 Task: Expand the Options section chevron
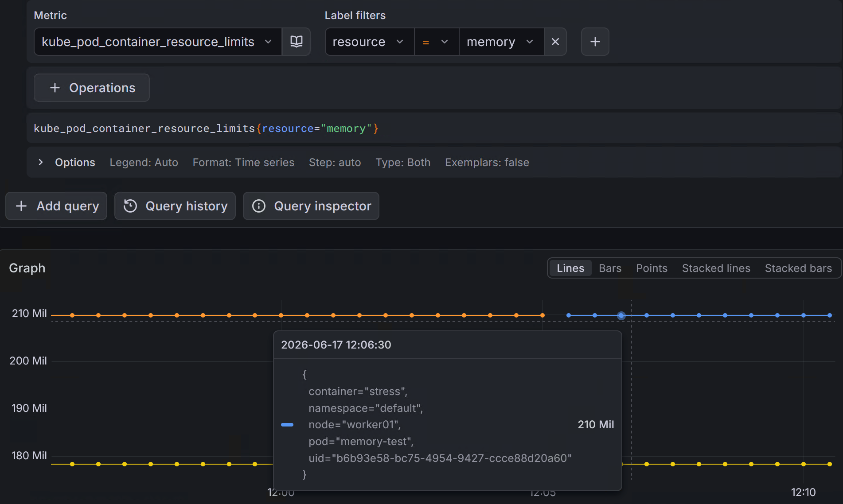coord(41,162)
